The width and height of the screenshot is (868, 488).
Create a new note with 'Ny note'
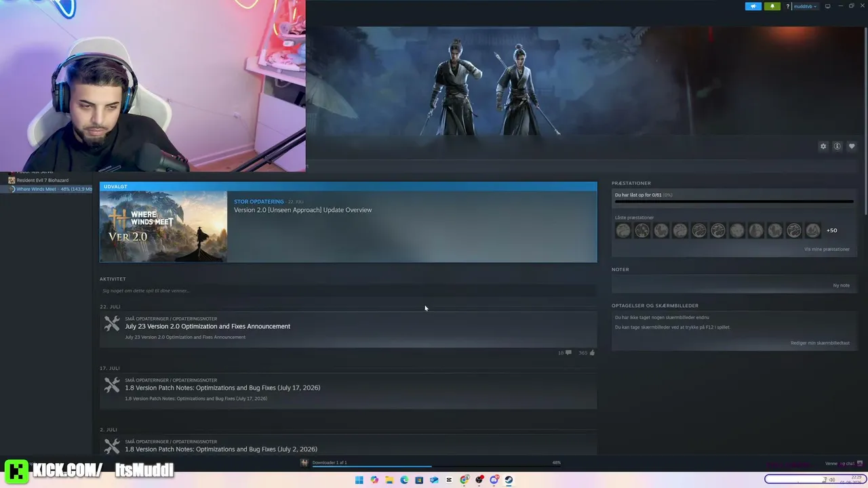pyautogui.click(x=841, y=285)
